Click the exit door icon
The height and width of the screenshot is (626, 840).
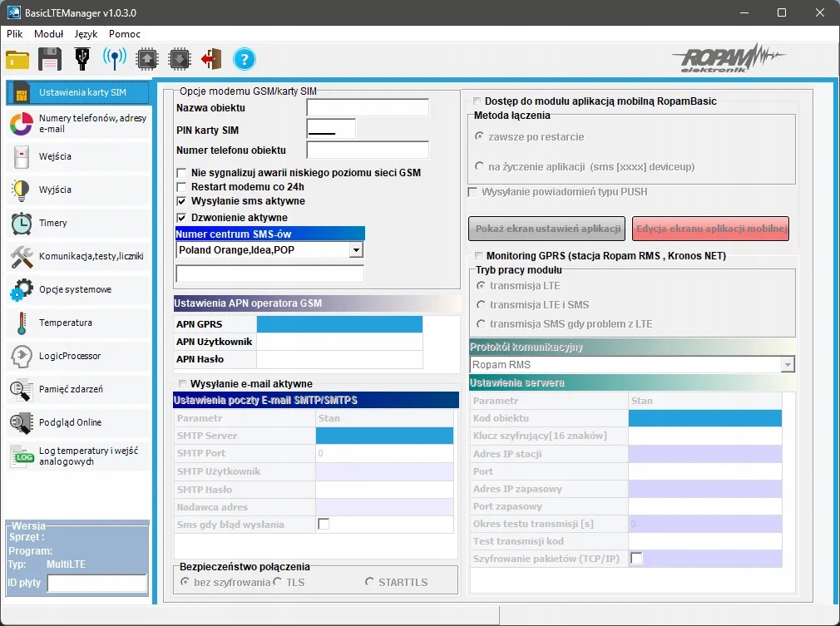pos(211,59)
